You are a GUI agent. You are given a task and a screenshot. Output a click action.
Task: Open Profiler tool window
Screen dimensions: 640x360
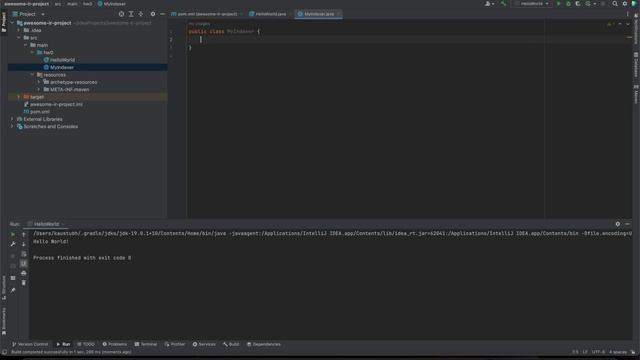click(x=175, y=344)
